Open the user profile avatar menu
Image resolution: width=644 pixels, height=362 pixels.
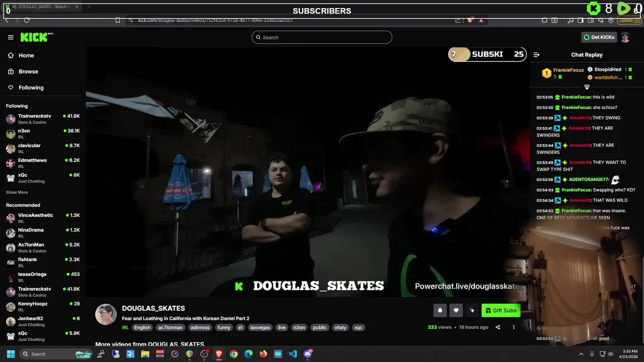[x=625, y=37]
